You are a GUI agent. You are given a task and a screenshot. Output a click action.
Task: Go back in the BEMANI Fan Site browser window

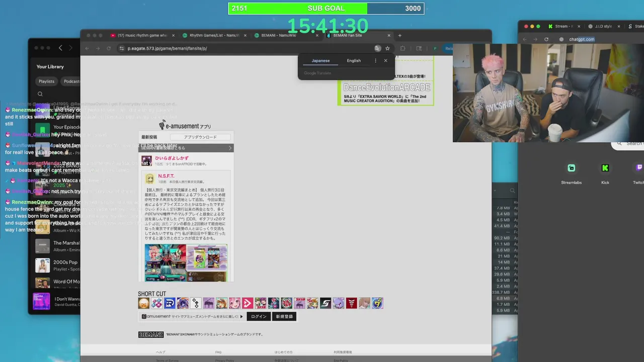[87, 48]
